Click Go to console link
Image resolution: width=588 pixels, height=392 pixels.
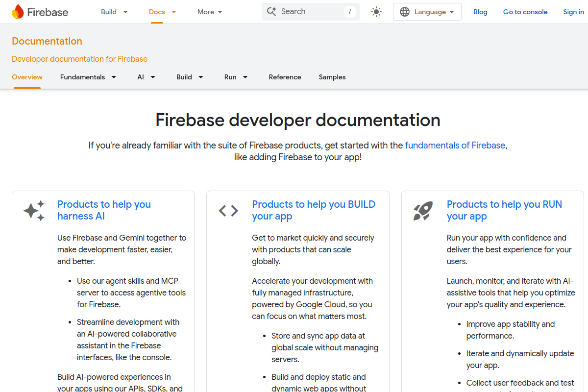pos(525,12)
